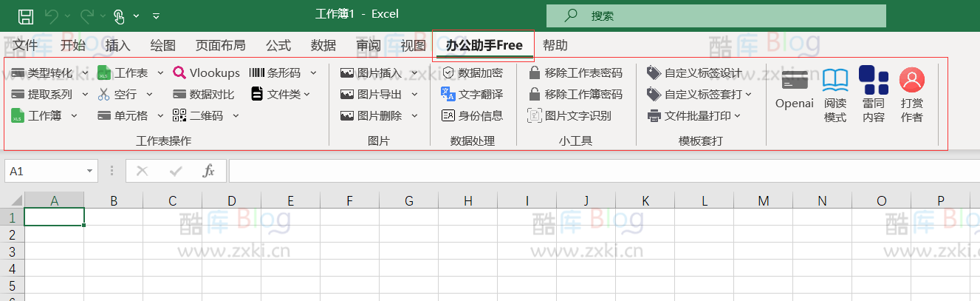The height and width of the screenshot is (301, 980).
Task: Click the 搜索 search box
Action: tap(716, 16)
